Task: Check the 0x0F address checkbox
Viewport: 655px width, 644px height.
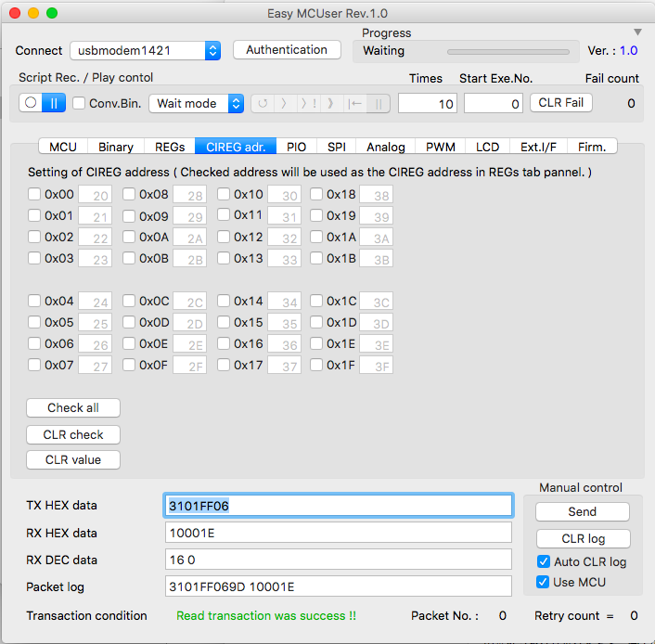Action: 129,365
